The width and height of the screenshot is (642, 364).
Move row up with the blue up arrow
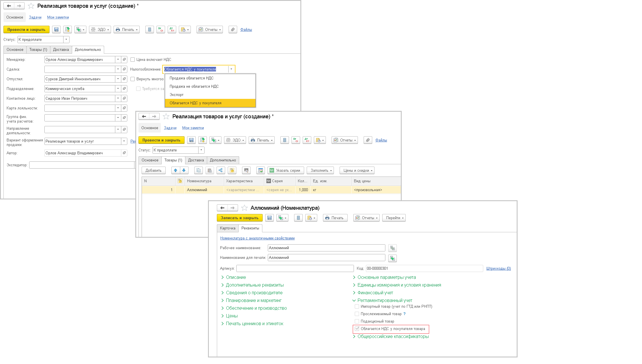[x=176, y=171]
